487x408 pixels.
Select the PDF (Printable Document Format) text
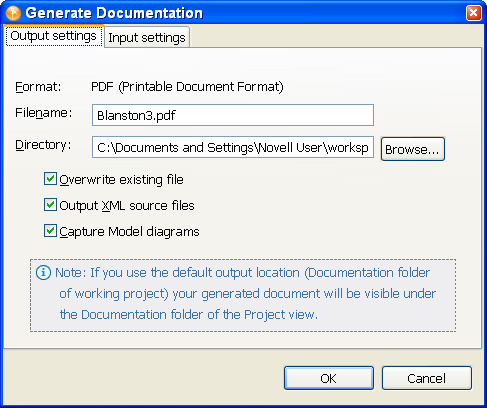187,87
